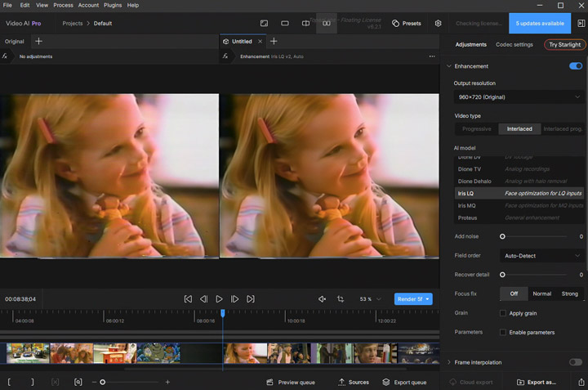The height and width of the screenshot is (390, 588).
Task: Zoom out the timeline with minus
Action: click(x=94, y=382)
